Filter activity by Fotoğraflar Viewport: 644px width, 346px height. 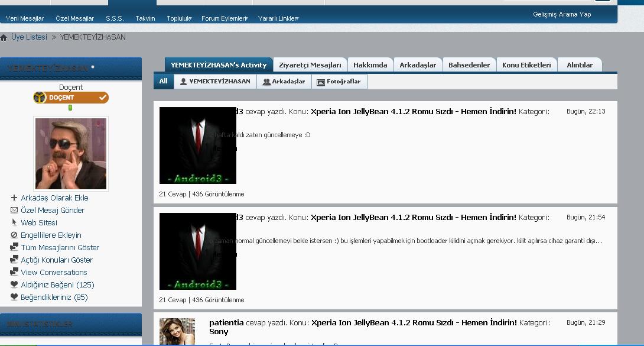[339, 82]
